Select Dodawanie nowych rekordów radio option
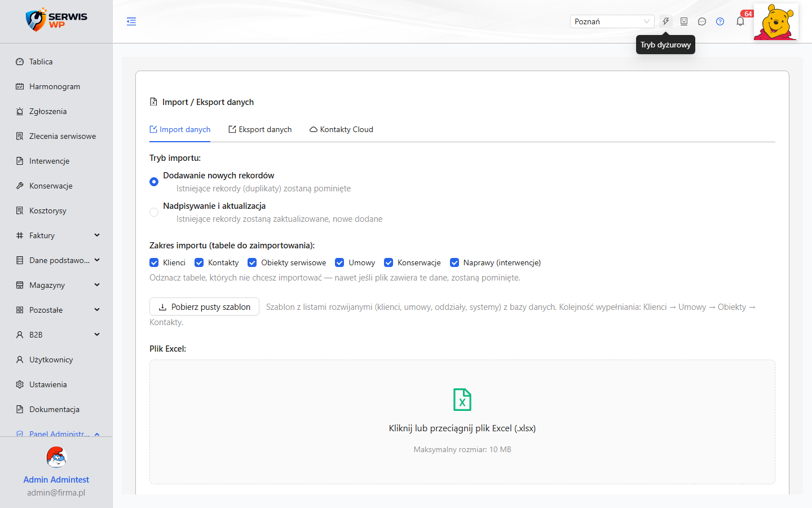The width and height of the screenshot is (812, 508). (x=154, y=182)
